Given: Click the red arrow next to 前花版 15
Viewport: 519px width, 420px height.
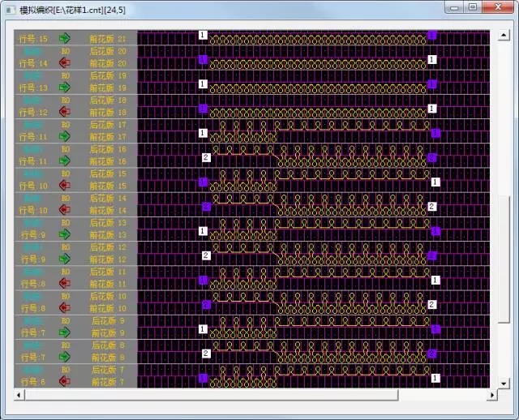Looking at the screenshot, I should 65,185.
